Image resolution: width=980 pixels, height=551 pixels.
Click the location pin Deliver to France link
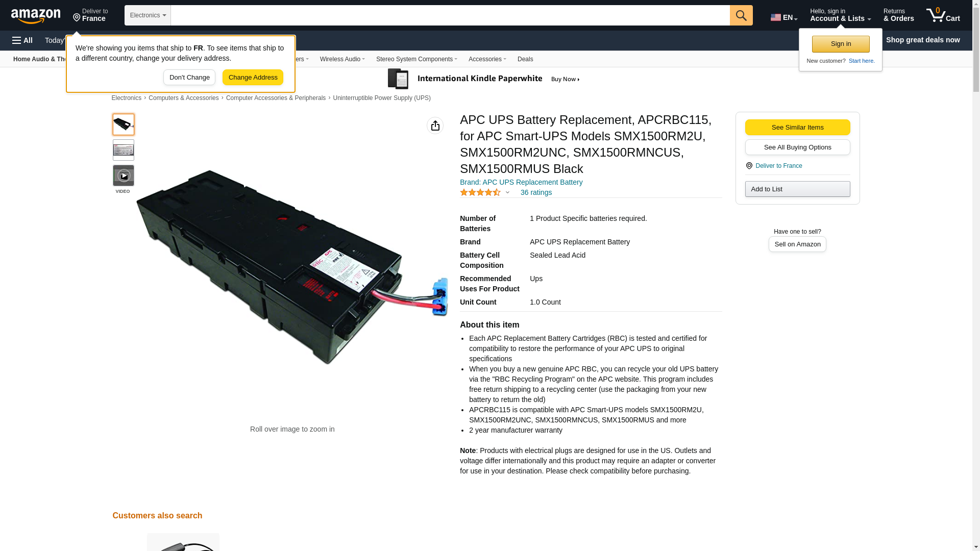point(774,166)
